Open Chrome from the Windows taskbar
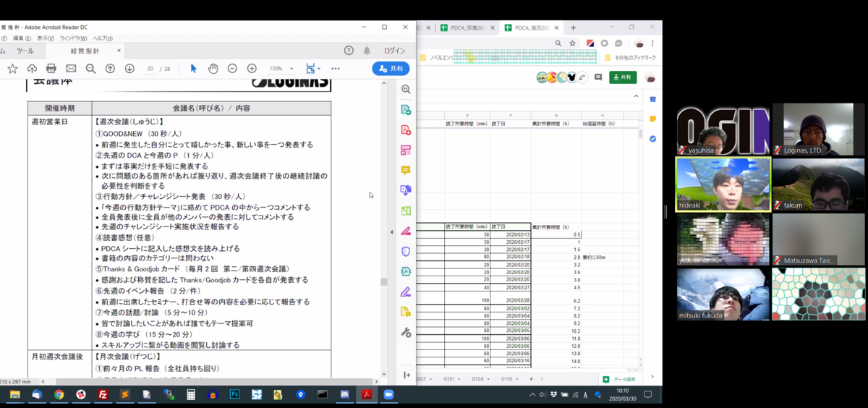The height and width of the screenshot is (408, 868). pyautogui.click(x=59, y=395)
